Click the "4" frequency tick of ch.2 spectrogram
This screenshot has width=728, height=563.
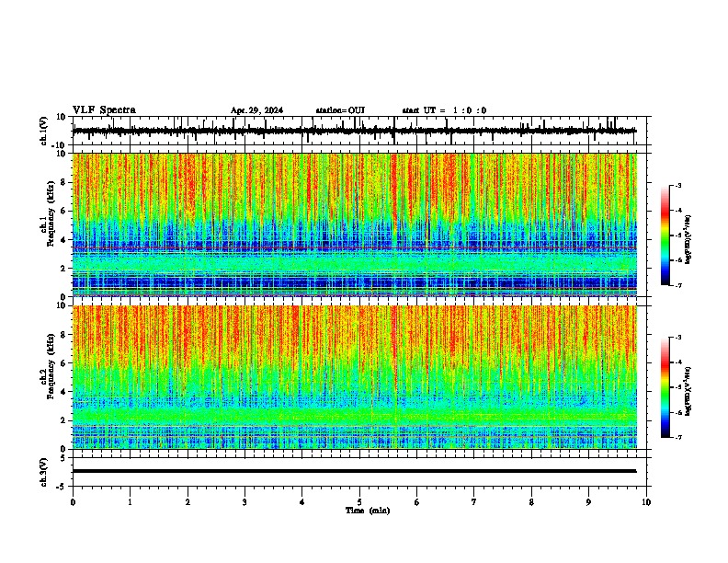[x=64, y=392]
